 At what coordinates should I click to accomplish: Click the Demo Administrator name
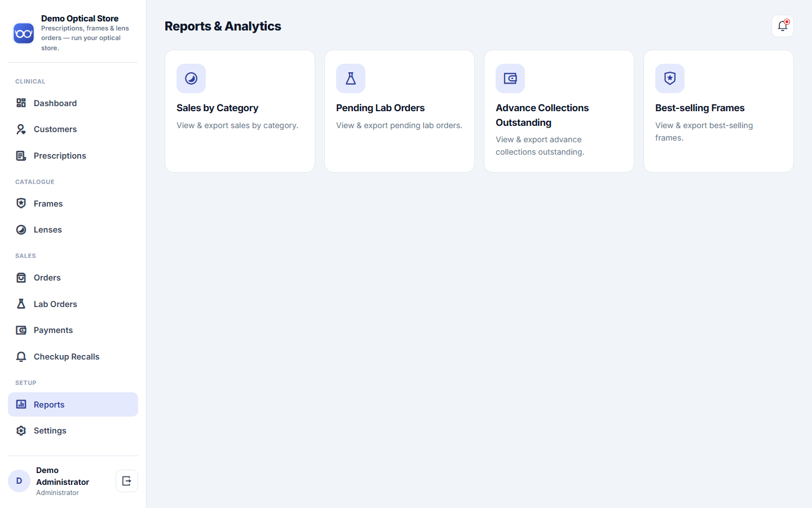[x=63, y=476]
